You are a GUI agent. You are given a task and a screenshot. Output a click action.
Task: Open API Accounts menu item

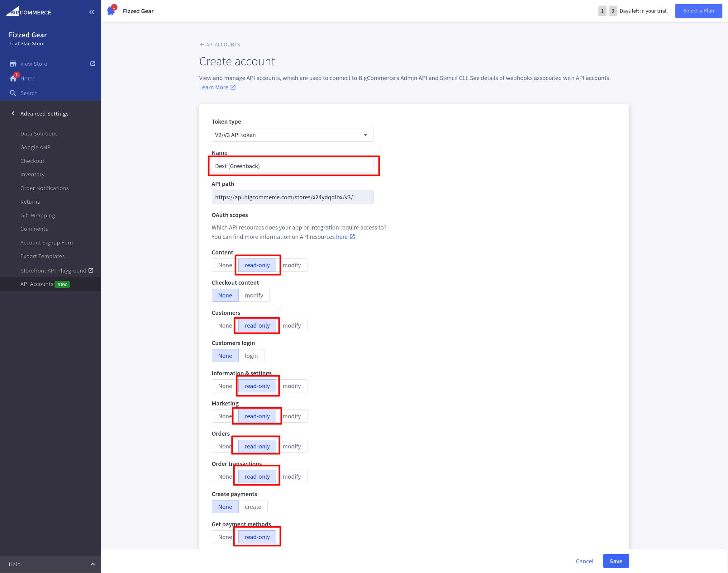click(x=36, y=284)
